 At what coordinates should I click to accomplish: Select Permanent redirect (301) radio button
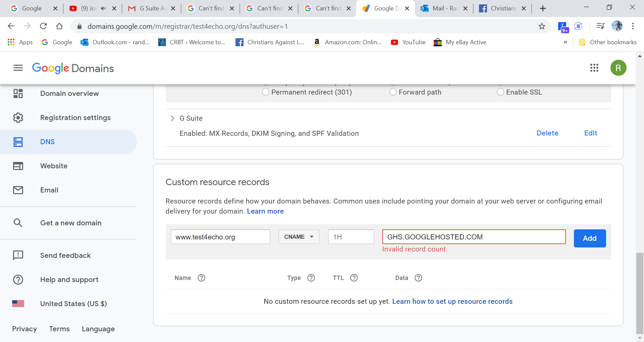click(265, 92)
